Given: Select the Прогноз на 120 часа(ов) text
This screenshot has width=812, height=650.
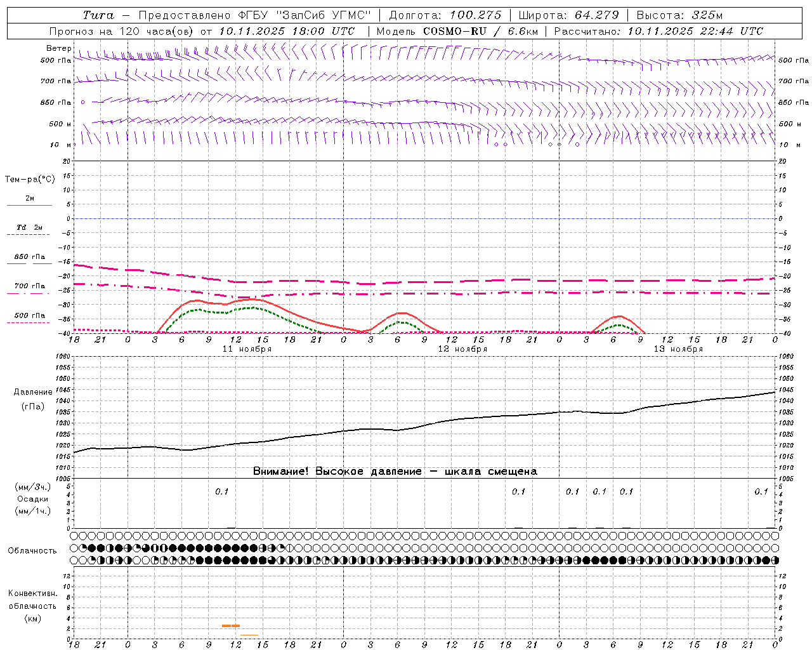Looking at the screenshot, I should 122,31.
